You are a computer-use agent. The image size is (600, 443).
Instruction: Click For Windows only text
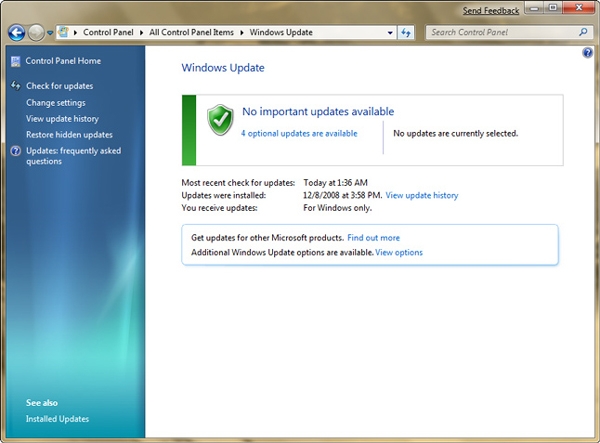point(338,208)
